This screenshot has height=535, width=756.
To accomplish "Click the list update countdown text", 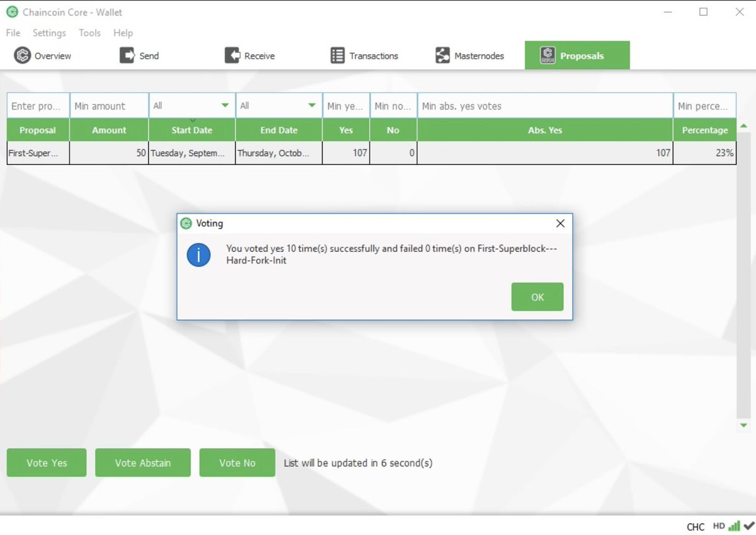I will [358, 463].
